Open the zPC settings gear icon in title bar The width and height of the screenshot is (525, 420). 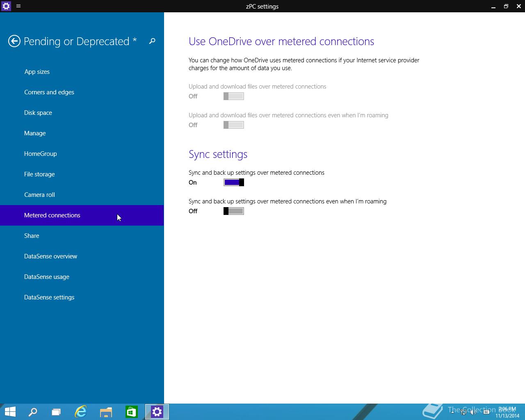click(x=6, y=6)
